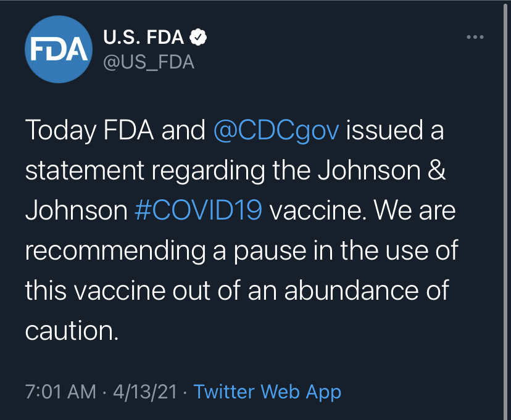The height and width of the screenshot is (420, 511).
Task: Click the word "caution." ending the tweet
Action: click(x=71, y=331)
